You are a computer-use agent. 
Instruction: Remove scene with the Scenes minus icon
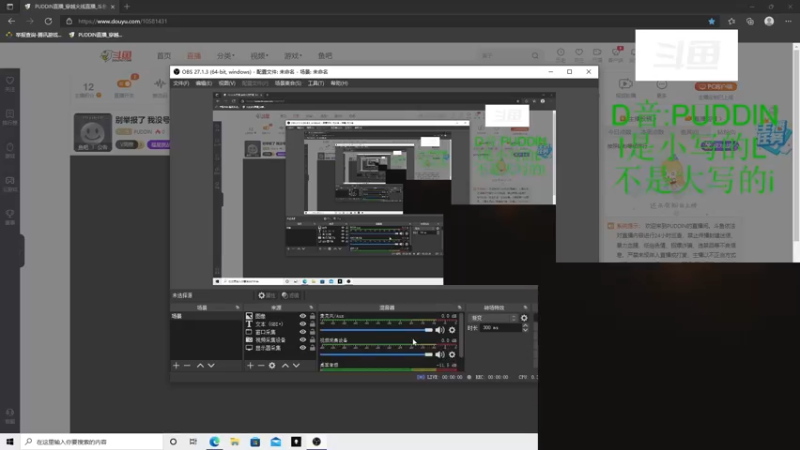(187, 365)
